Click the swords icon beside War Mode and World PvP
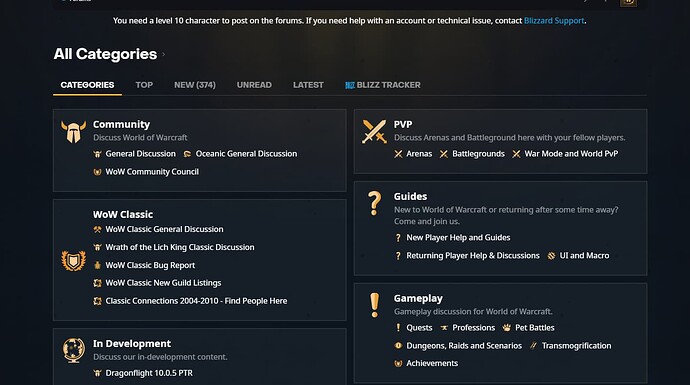This screenshot has width=690, height=385. click(x=516, y=154)
